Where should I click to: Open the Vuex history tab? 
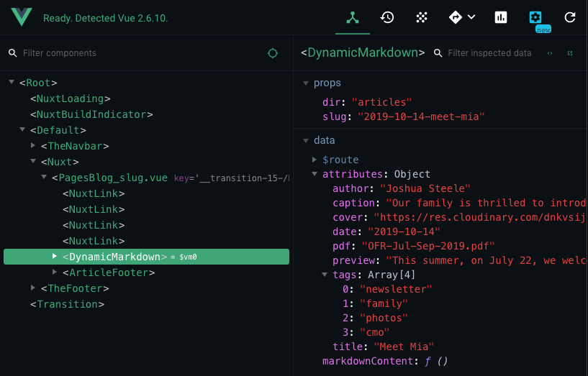(x=387, y=17)
